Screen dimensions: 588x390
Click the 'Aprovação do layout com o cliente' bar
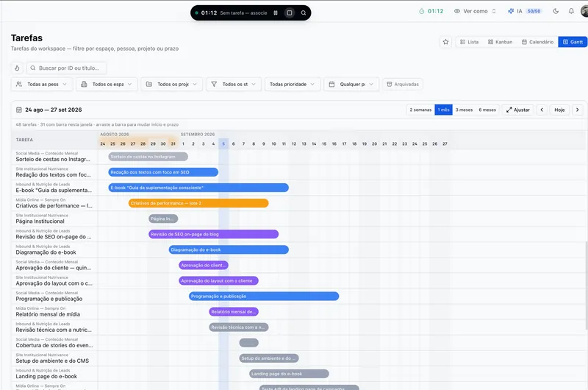pos(218,281)
